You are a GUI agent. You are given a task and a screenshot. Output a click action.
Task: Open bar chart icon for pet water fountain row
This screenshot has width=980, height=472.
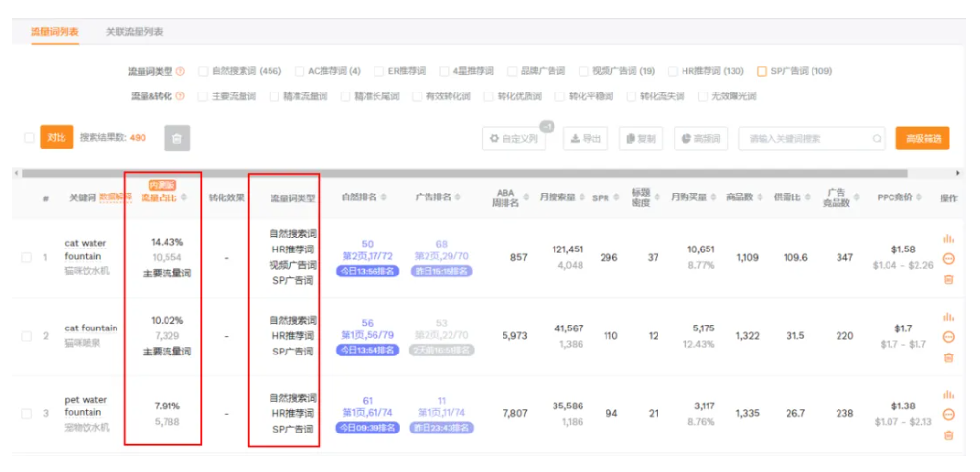click(948, 395)
